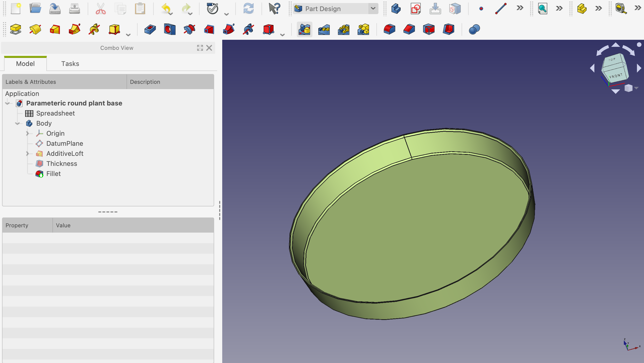The image size is (644, 363).
Task: Click the Description column header
Action: (x=170, y=82)
